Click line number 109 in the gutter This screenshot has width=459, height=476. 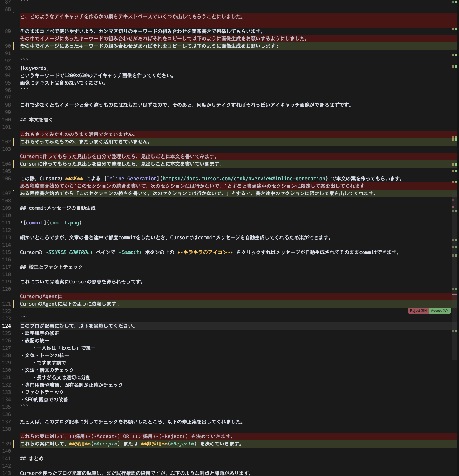click(7, 208)
